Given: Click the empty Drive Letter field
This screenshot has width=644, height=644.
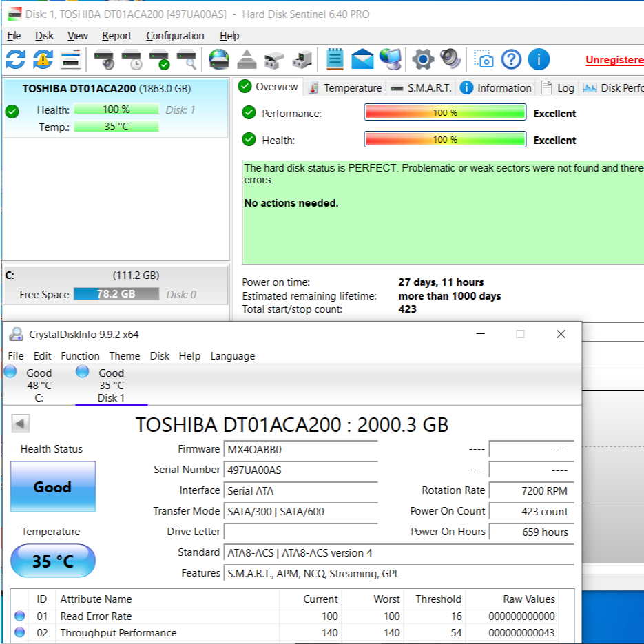Looking at the screenshot, I should (x=300, y=532).
